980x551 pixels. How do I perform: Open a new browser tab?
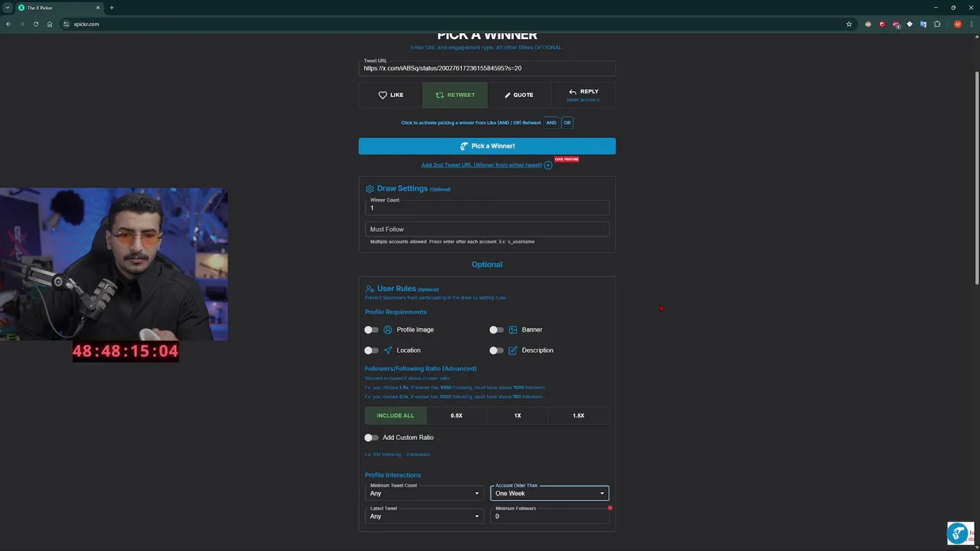(x=112, y=8)
